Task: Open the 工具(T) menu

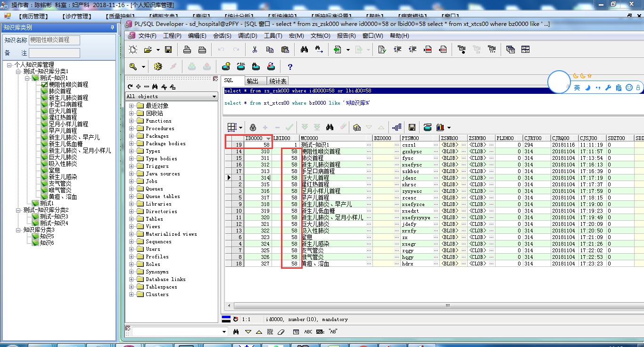Action: coord(272,36)
